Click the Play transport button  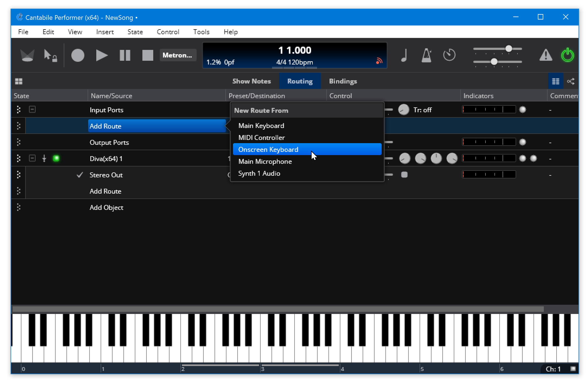(x=102, y=55)
